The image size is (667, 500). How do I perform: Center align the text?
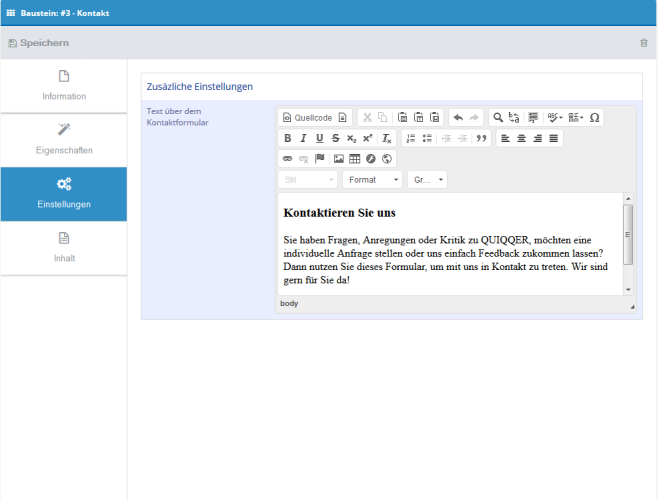coord(521,138)
